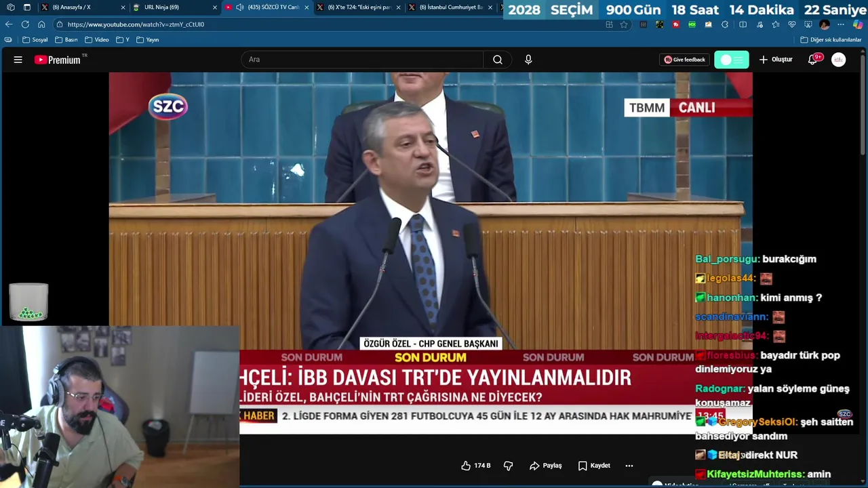View site information lock icon
This screenshot has height=488, width=868.
tap(60, 24)
